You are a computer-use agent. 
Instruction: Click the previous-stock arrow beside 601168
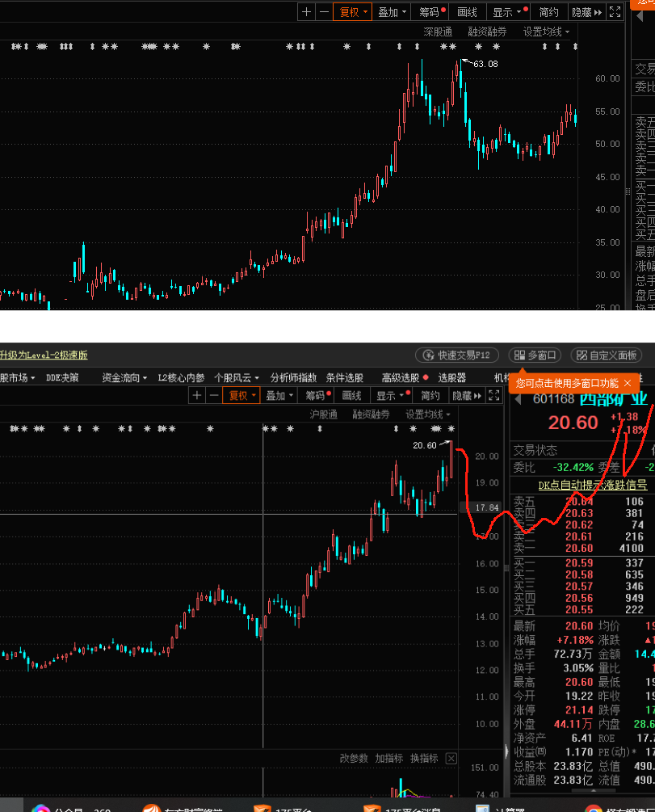pos(517,399)
